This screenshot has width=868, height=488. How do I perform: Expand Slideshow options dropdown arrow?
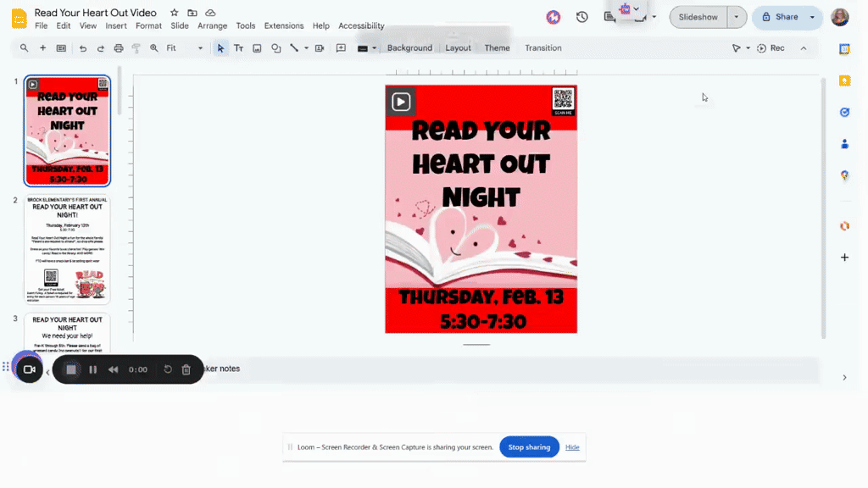tap(737, 17)
